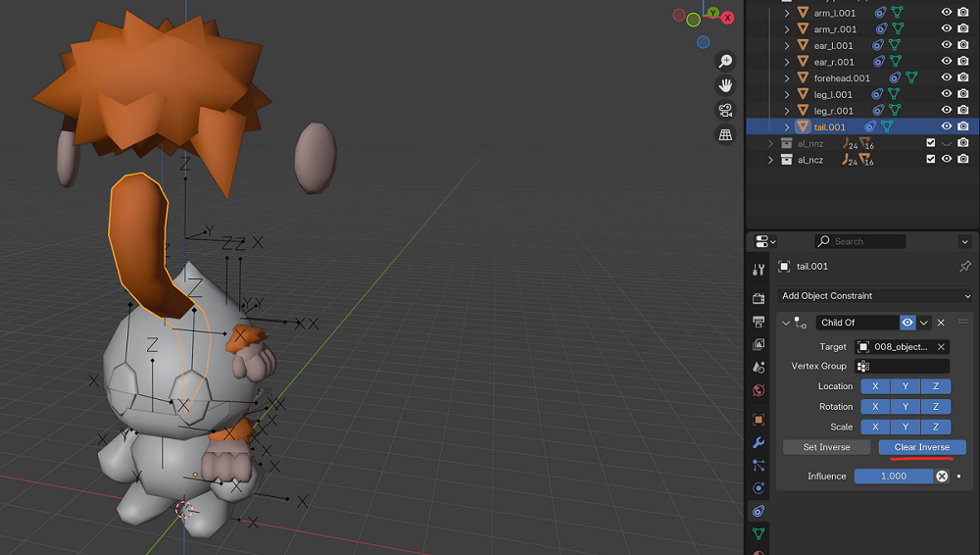Select forehead.001 in the outliner
The height and width of the screenshot is (555, 980).
pos(841,78)
